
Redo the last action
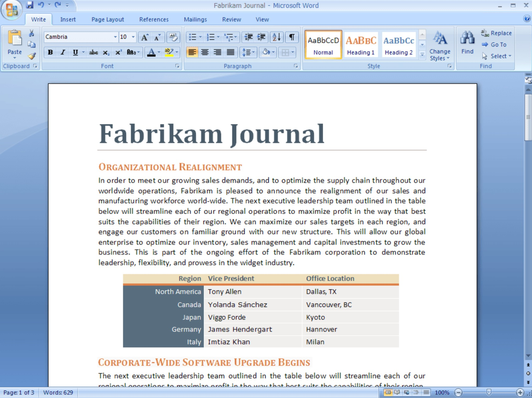point(58,5)
